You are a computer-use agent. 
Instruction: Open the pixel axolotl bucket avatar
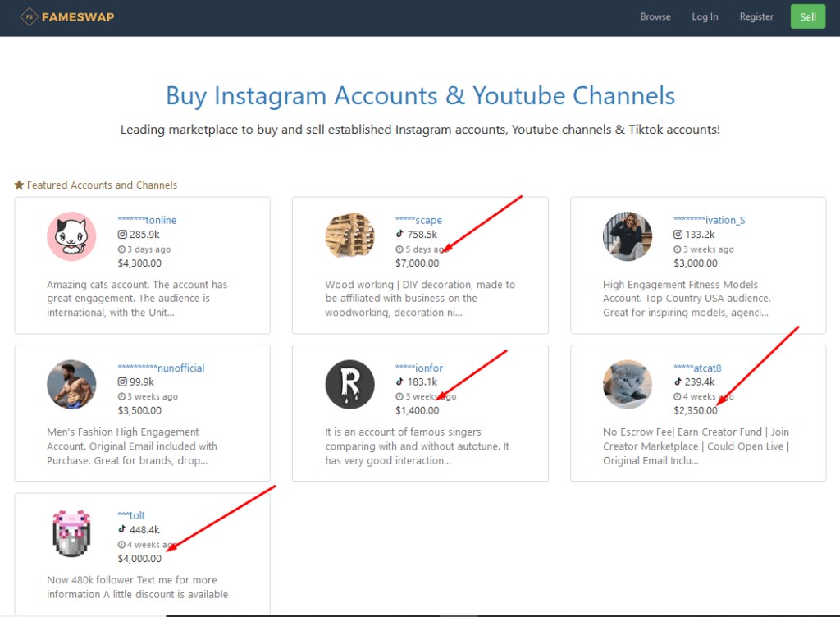coord(71,533)
